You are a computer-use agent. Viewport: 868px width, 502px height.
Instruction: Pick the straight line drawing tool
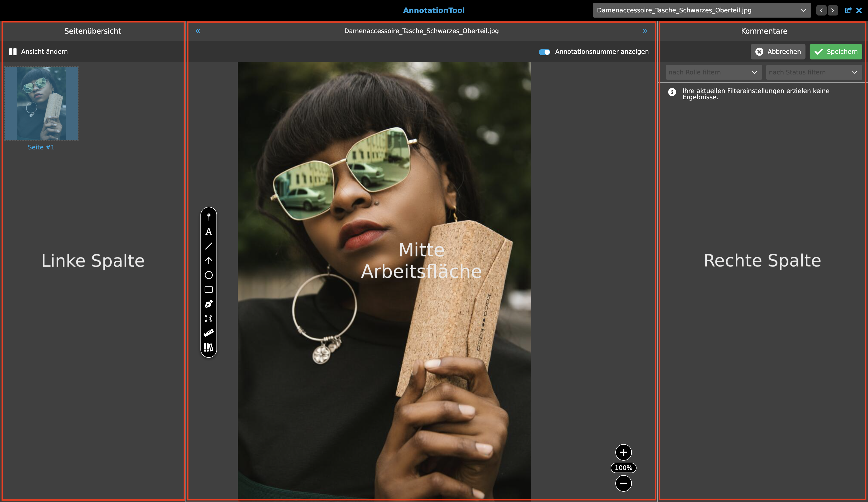coord(208,246)
